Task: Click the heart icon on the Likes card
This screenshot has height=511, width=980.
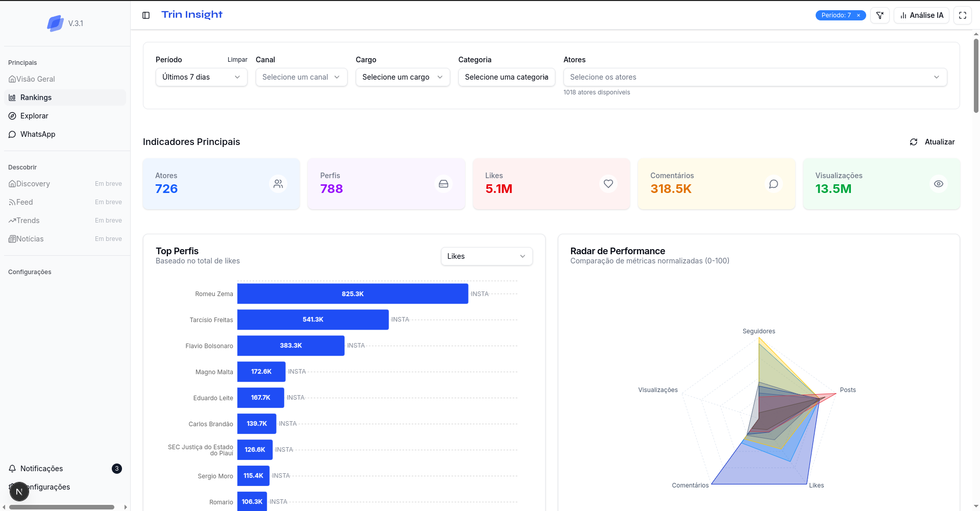Action: pos(608,184)
